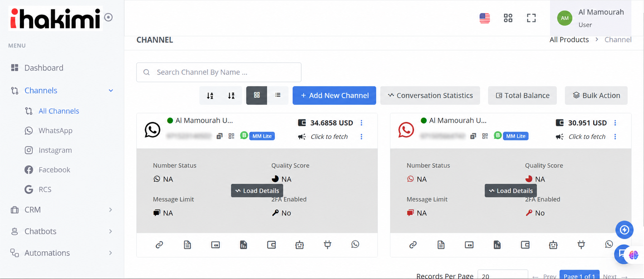Open Facebook channels in sidebar
The width and height of the screenshot is (644, 279).
pyautogui.click(x=54, y=170)
